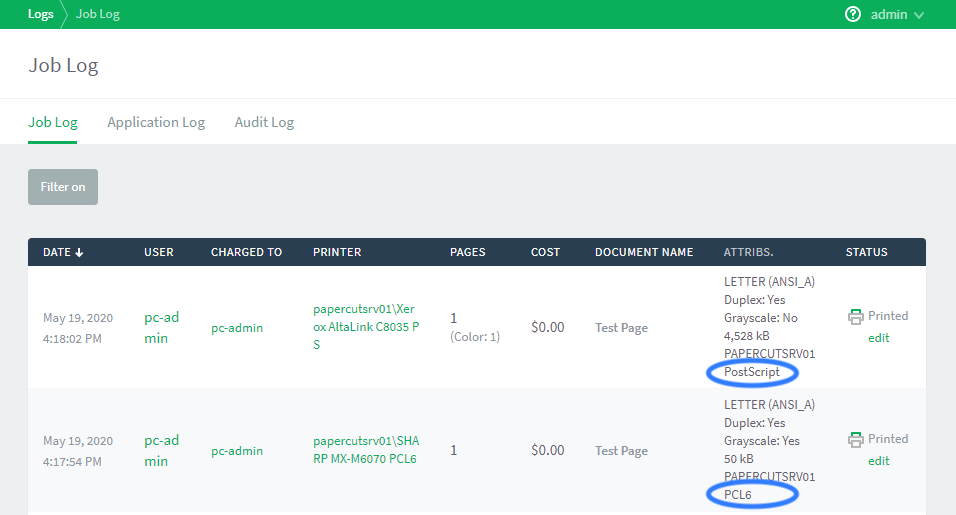
Task: Click edit in the SHARP job row
Action: 879,461
